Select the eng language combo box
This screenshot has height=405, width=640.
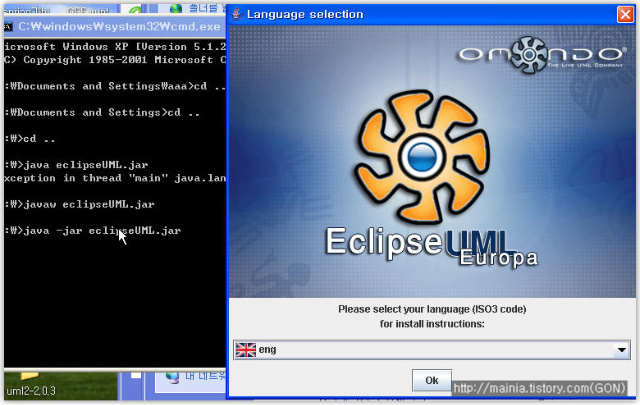click(x=432, y=350)
